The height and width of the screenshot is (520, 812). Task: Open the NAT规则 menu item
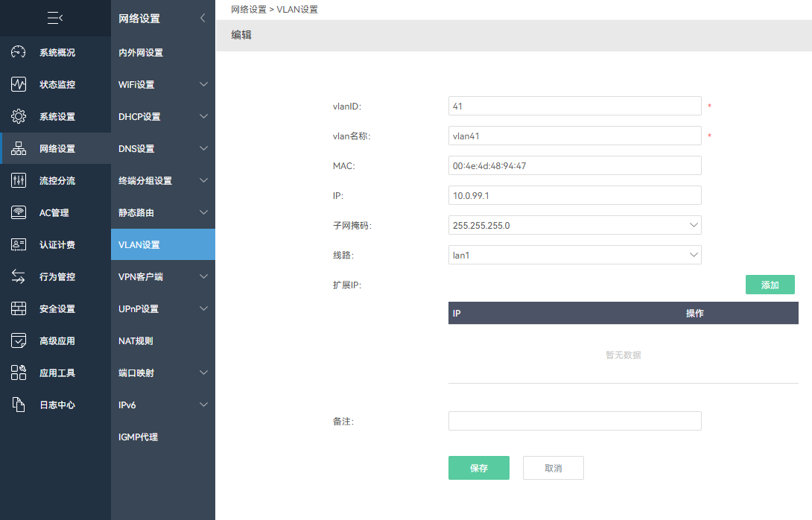[136, 341]
